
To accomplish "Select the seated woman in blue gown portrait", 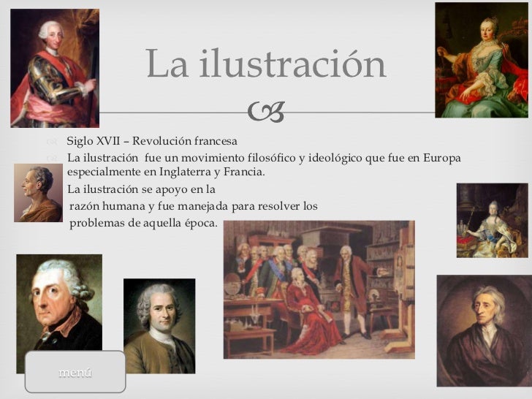I will click(482, 60).
